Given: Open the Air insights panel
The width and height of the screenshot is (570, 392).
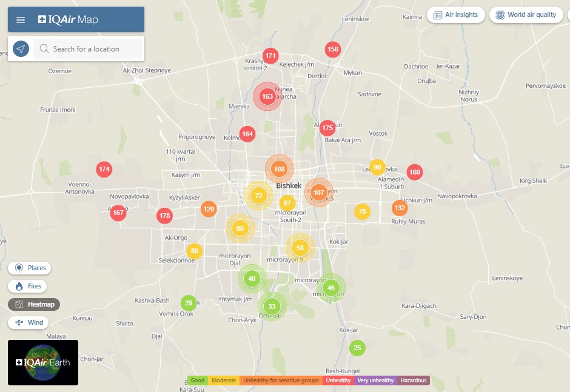Looking at the screenshot, I should click(455, 15).
